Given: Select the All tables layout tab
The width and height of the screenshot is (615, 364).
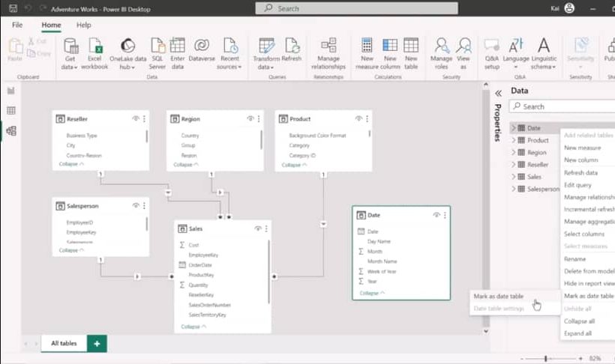Looking at the screenshot, I should coord(64,343).
